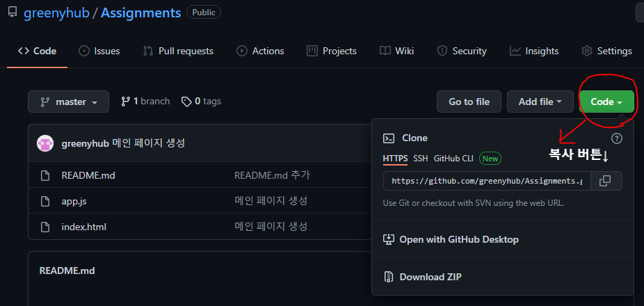
Task: Open the README.md file
Action: coord(88,176)
